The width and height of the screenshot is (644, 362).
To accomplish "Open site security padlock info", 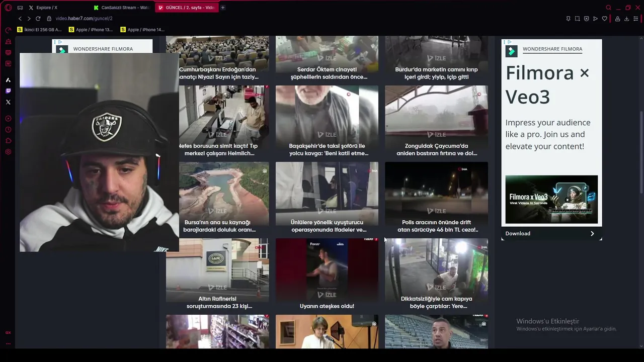I will tap(49, 19).
